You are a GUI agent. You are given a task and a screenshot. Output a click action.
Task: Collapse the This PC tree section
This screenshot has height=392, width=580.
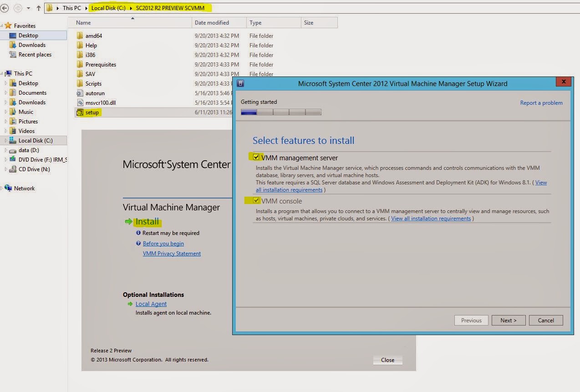2,73
